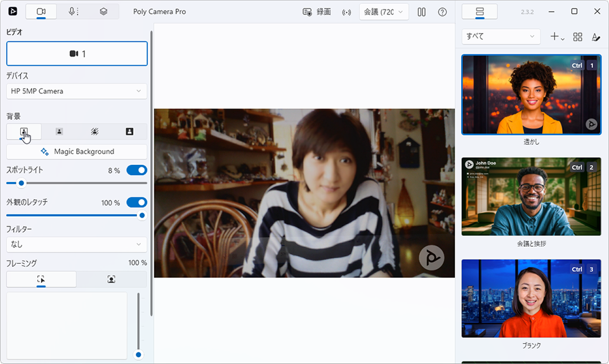This screenshot has height=364, width=609.
Task: Click the edit presets pen icon
Action: click(595, 37)
